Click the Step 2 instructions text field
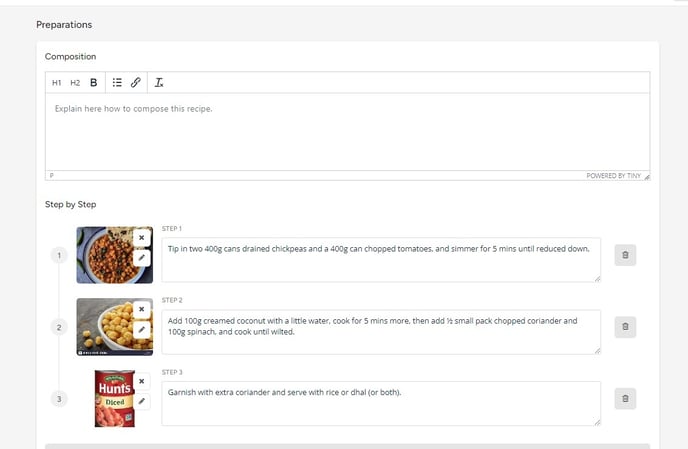 tap(381, 332)
